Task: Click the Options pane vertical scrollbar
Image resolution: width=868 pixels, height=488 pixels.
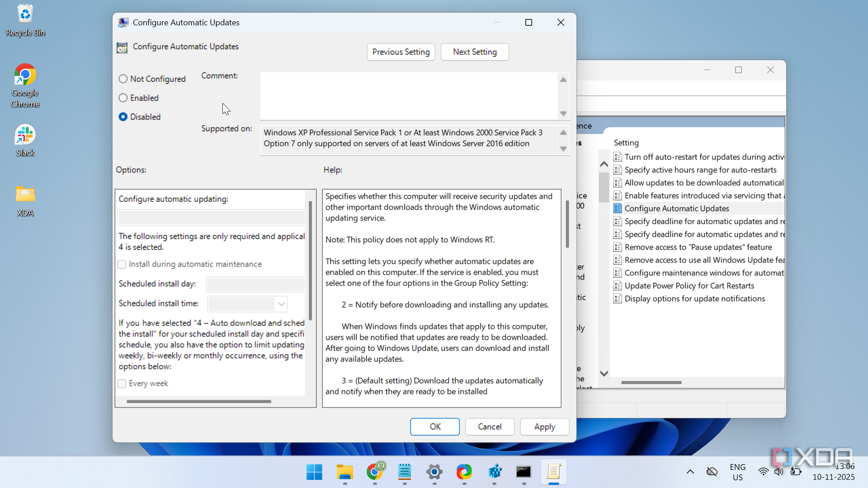Action: pos(310,261)
